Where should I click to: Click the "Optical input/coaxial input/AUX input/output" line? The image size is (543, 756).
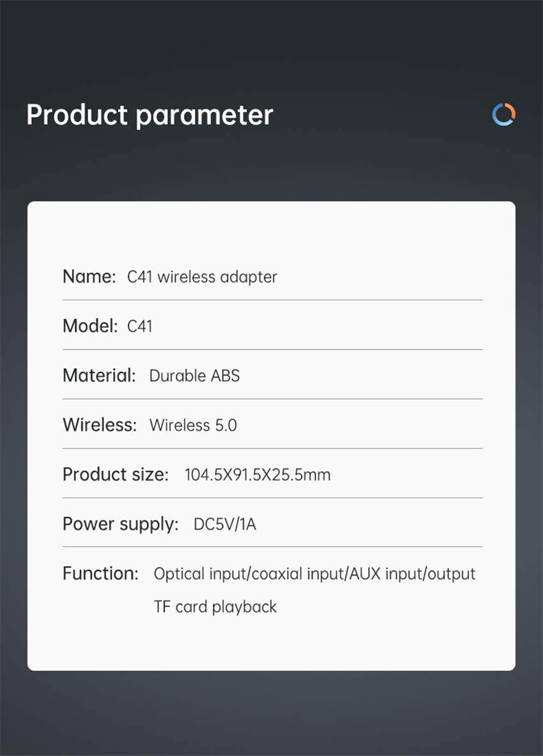[314, 574]
